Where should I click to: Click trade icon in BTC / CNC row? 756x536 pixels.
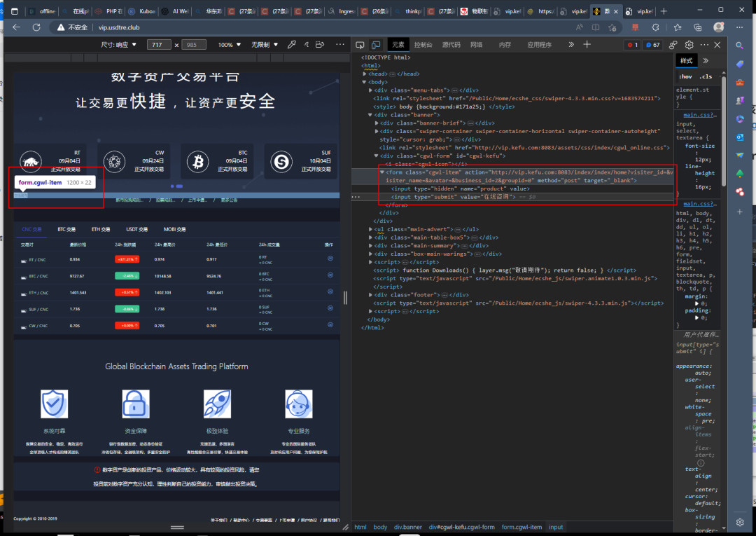point(330,275)
